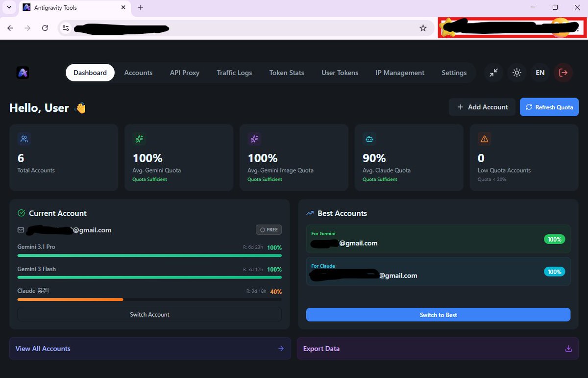Click the Total Accounts value 6
The width and height of the screenshot is (588, 378).
(21, 158)
